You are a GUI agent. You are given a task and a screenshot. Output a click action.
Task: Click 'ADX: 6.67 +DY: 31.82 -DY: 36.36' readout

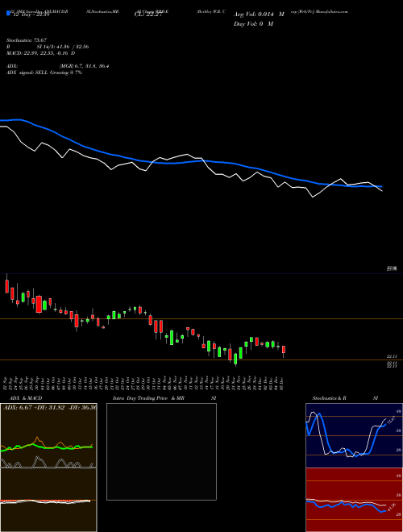tap(49, 407)
